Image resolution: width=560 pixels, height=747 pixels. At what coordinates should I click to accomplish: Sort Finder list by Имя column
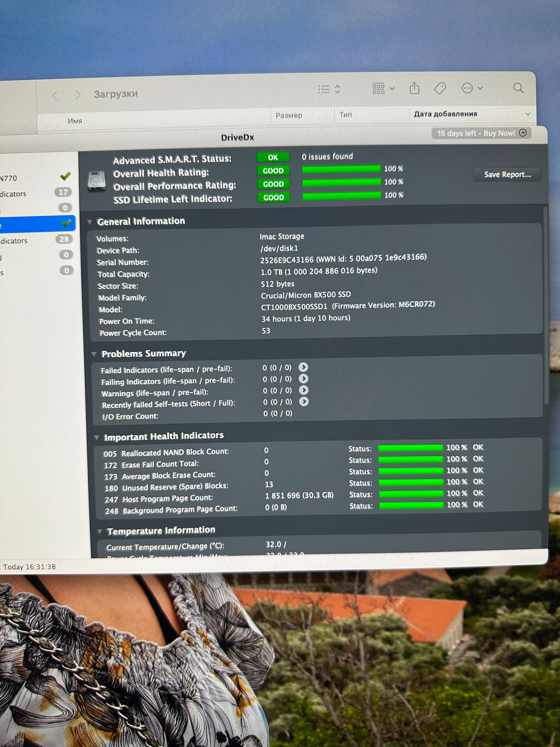75,121
